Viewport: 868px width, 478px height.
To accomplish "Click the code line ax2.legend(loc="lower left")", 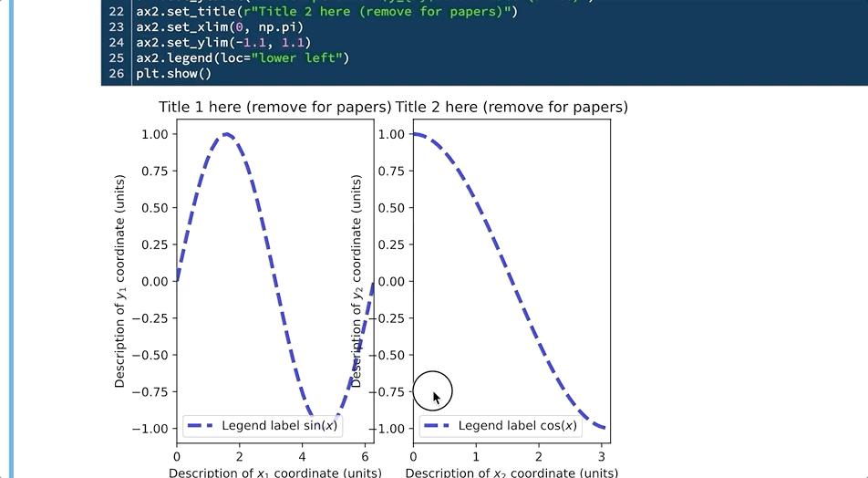I will click(243, 58).
